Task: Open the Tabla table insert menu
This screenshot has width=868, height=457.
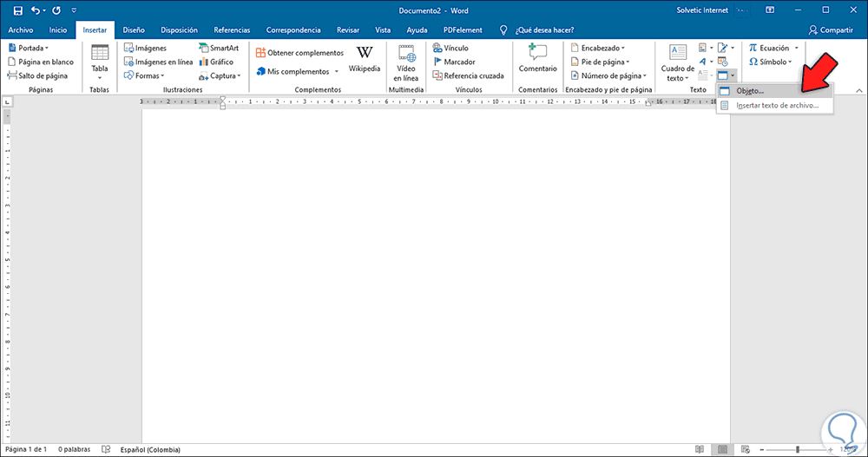Action: tap(100, 62)
